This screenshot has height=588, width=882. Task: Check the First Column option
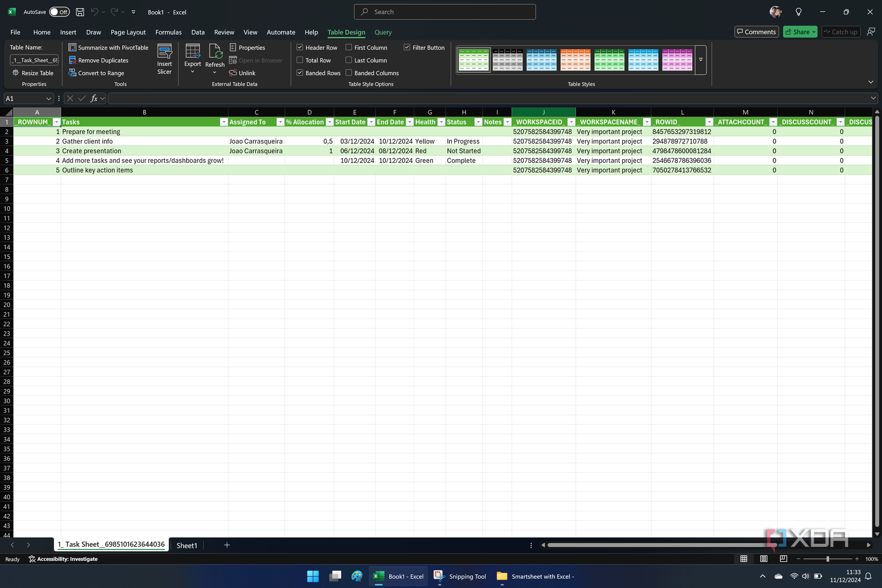[x=349, y=47]
